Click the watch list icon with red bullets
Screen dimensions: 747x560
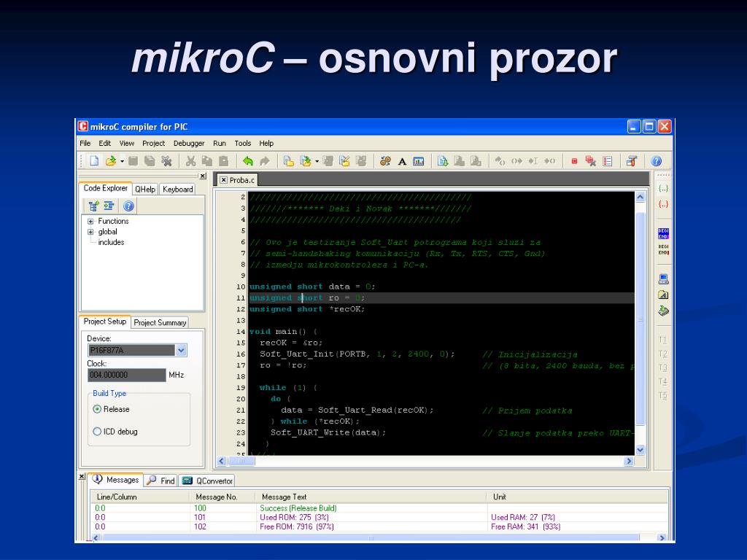(x=608, y=161)
